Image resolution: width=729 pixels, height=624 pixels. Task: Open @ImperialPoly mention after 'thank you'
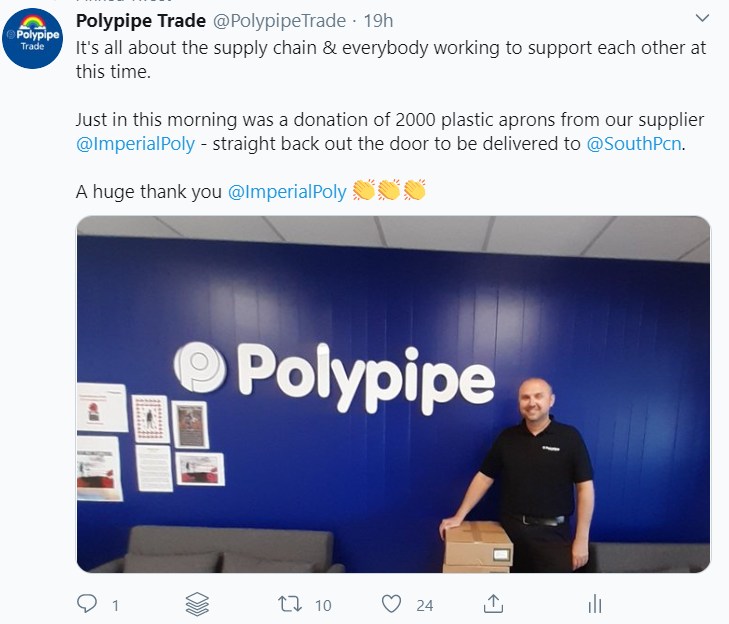click(287, 192)
